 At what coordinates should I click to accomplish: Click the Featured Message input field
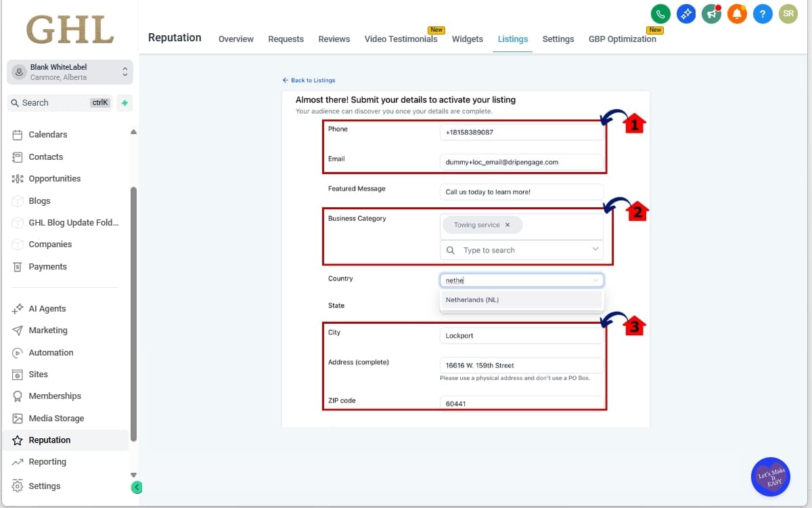point(521,192)
